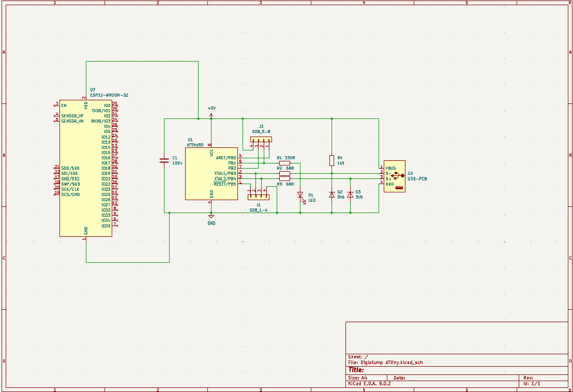Click the EN pin label on ESP32

64,105
